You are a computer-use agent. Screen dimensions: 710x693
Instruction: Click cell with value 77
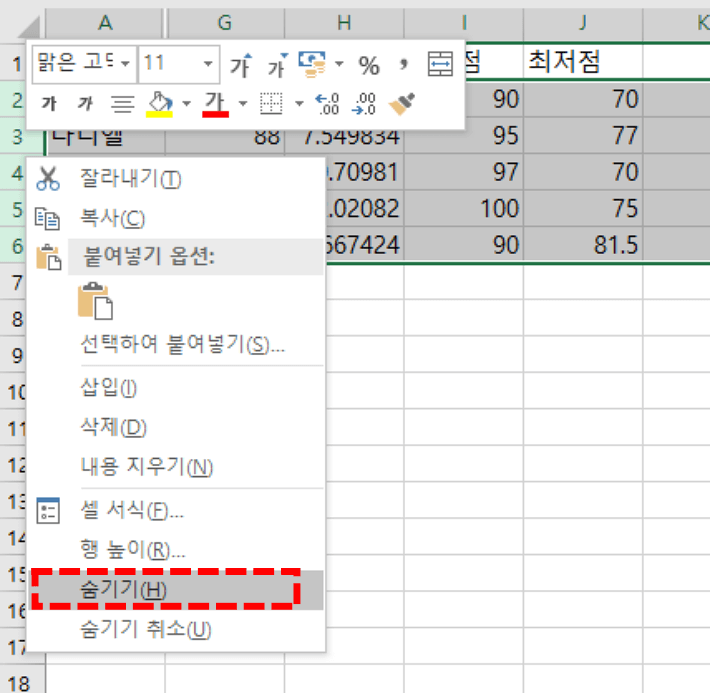(583, 135)
